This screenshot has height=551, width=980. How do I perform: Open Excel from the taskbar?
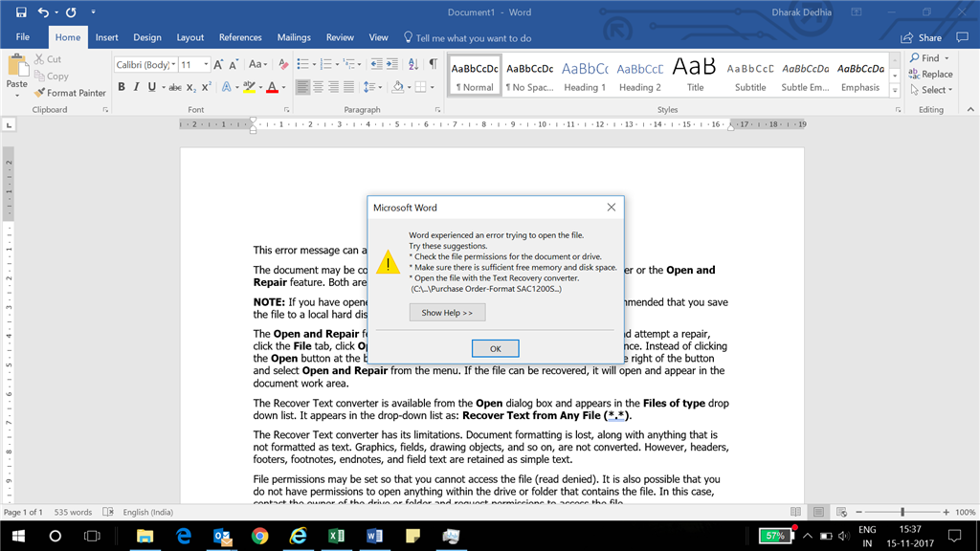[x=336, y=536]
